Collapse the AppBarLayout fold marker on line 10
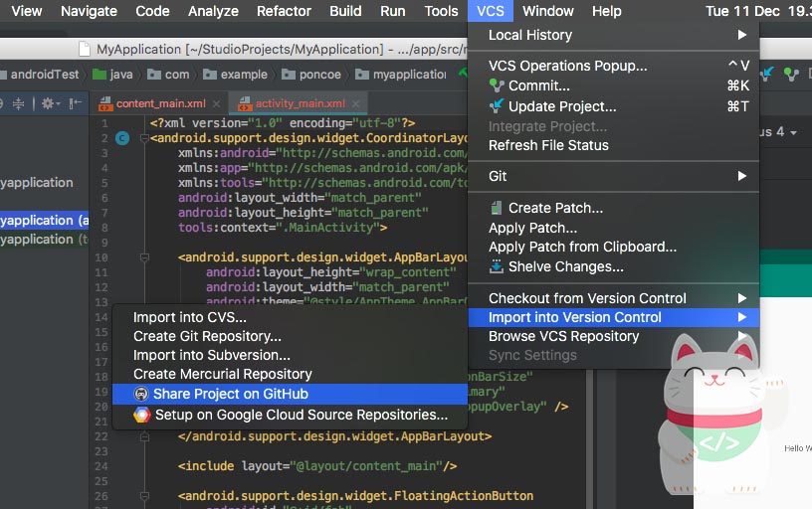The width and height of the screenshot is (812, 509). (x=144, y=257)
